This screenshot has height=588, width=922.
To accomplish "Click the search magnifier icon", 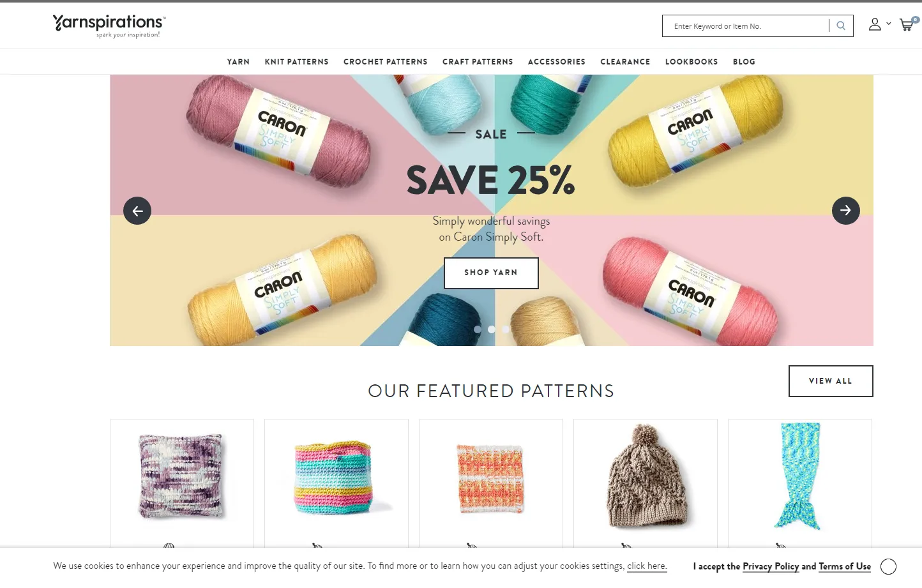I will pyautogui.click(x=841, y=26).
